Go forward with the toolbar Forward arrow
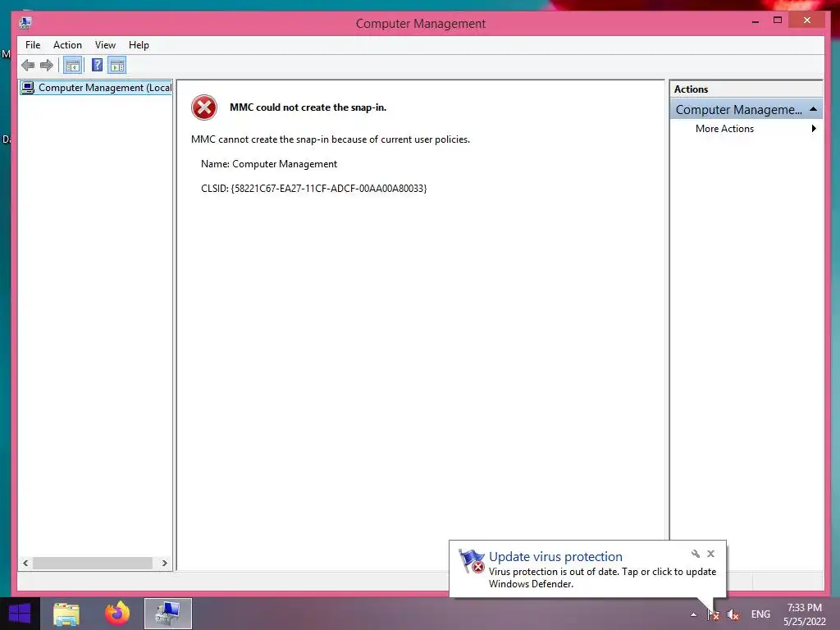Screen dimensions: 840x630 point(47,66)
